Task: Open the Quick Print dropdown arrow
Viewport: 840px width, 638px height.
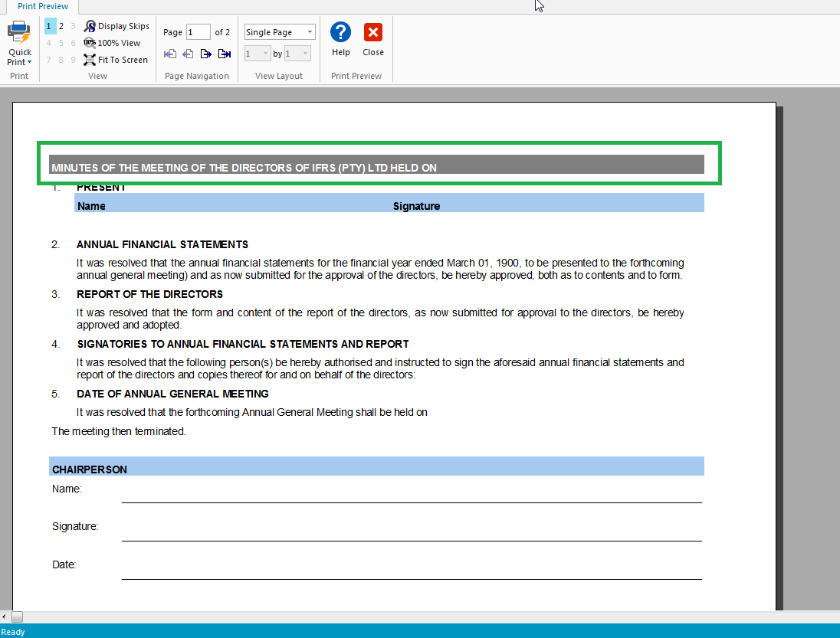Action: 29,62
